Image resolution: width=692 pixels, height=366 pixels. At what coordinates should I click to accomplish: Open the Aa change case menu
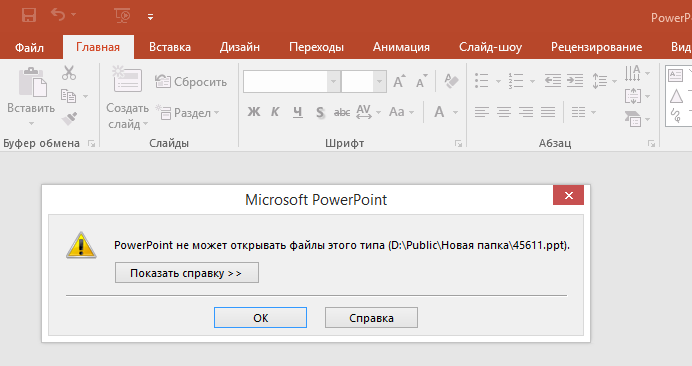pyautogui.click(x=401, y=112)
